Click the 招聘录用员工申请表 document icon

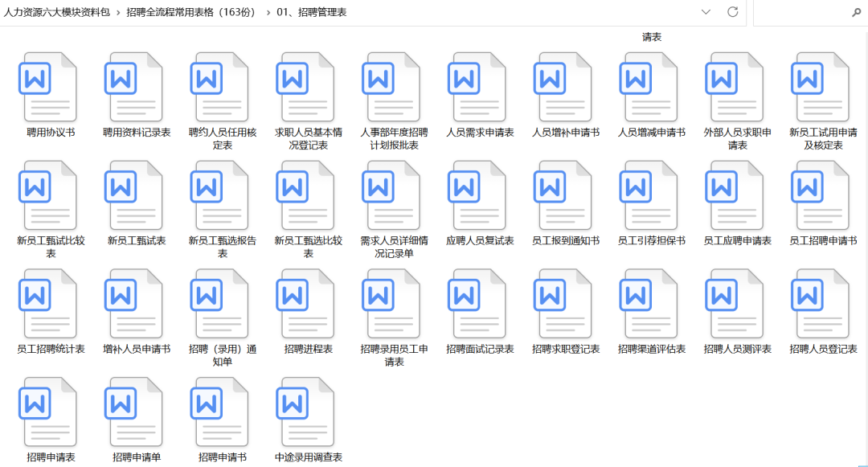(x=391, y=304)
